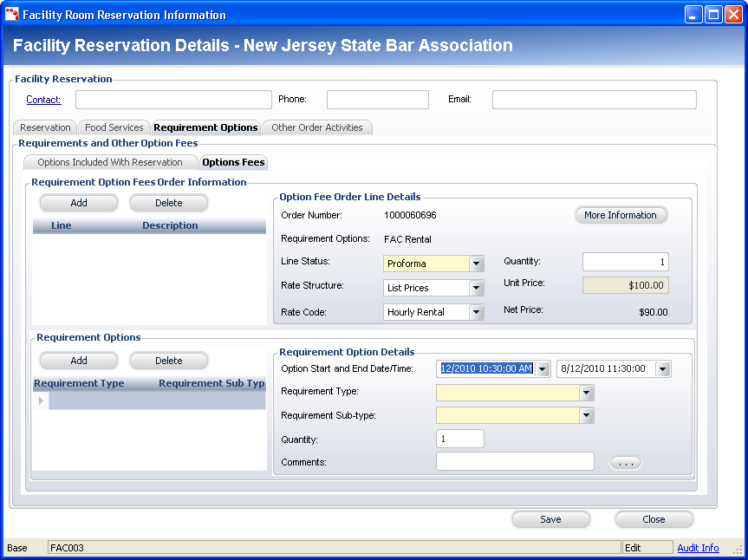Open the Option End date picker arrow
Image resolution: width=748 pixels, height=560 pixels.
coord(663,368)
